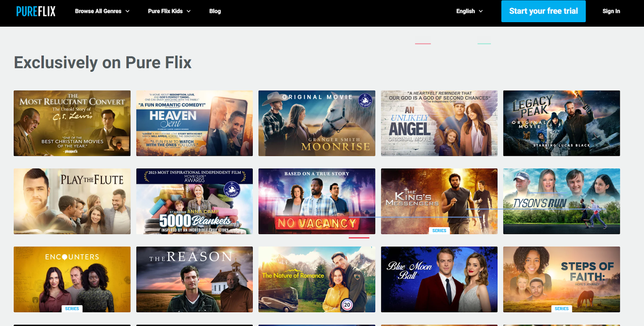Screen dimensions: 644x326
Task: Click Start your free trial button
Action: pyautogui.click(x=543, y=11)
